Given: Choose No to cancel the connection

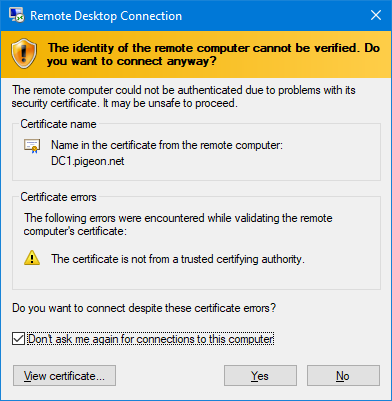Looking at the screenshot, I should pos(343,376).
